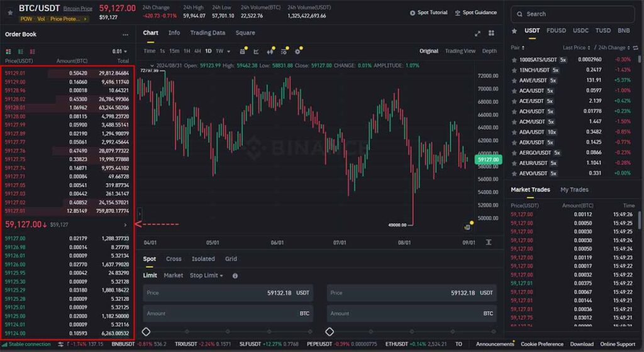Show both buy and sell orders view
The image size is (644, 352).
(x=8, y=52)
